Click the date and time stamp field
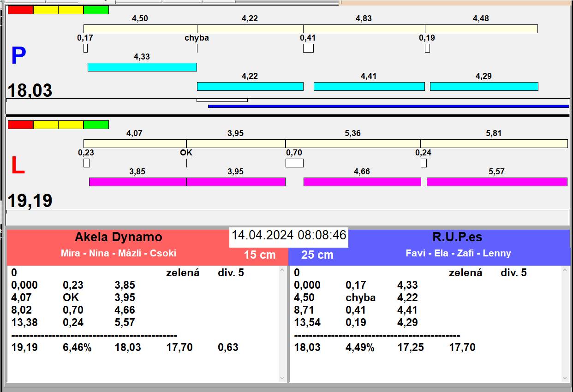573x392 pixels. click(289, 235)
